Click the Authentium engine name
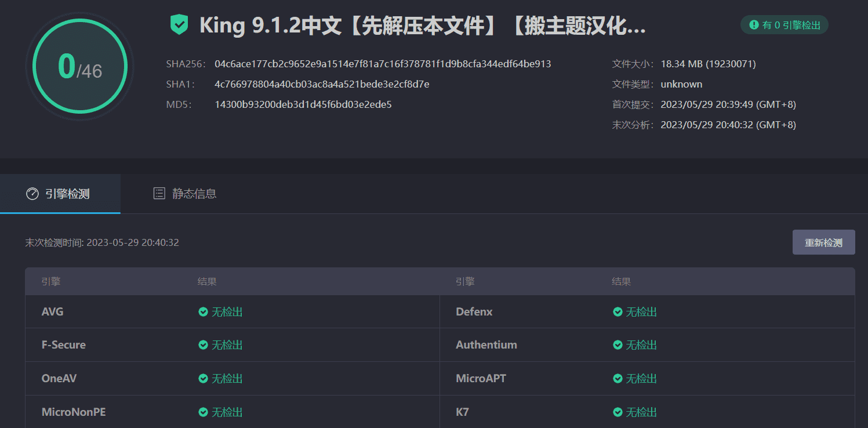868x428 pixels. (x=486, y=345)
